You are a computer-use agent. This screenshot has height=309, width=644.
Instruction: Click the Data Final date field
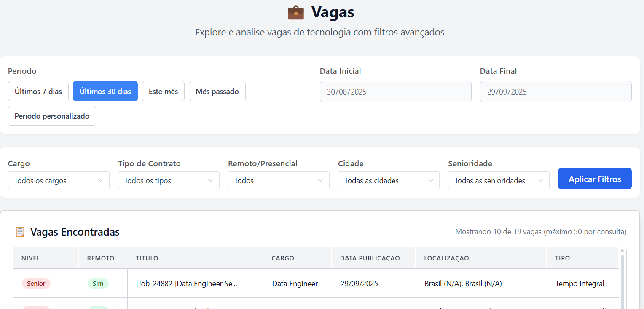(x=555, y=92)
